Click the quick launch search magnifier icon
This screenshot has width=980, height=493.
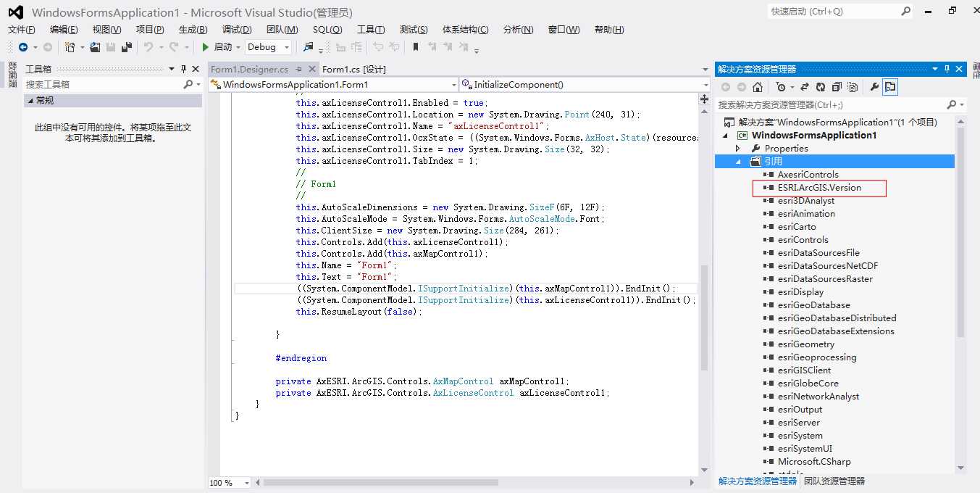[x=905, y=12]
